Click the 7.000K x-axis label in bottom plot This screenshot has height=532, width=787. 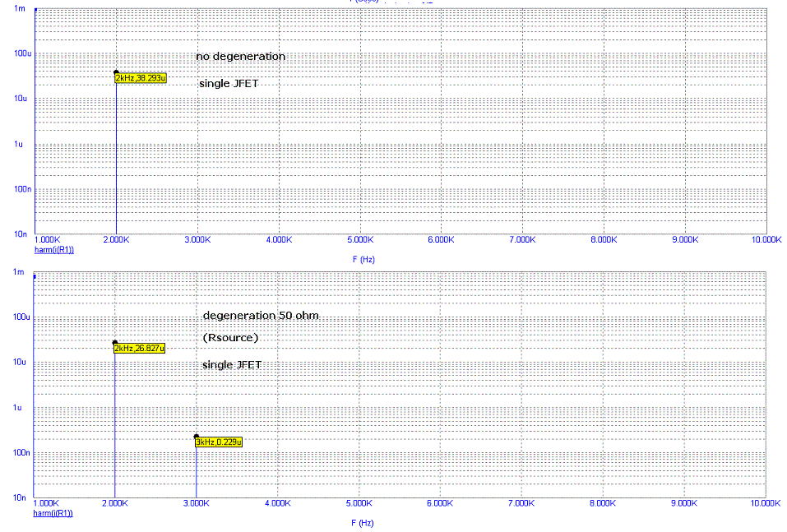coord(521,503)
